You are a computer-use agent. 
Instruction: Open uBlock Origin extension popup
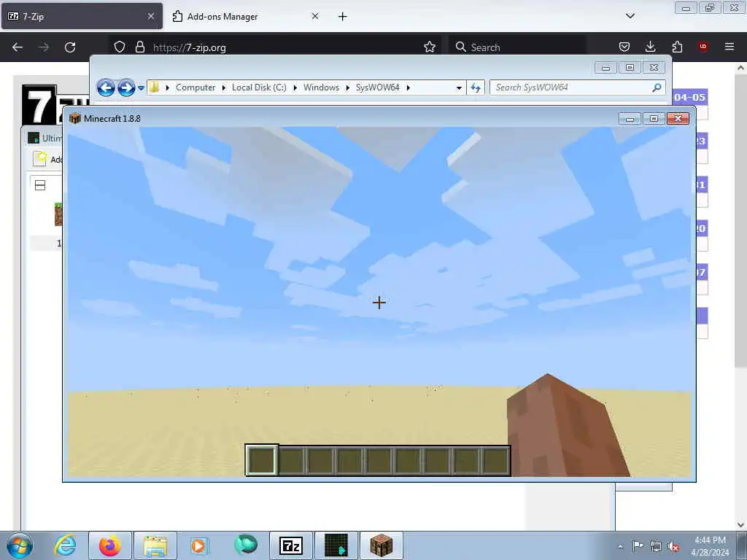(703, 47)
